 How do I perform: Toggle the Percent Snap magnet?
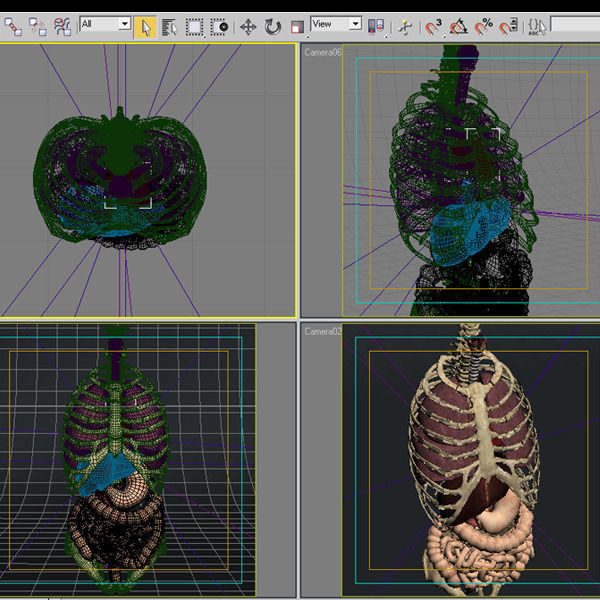pos(483,28)
